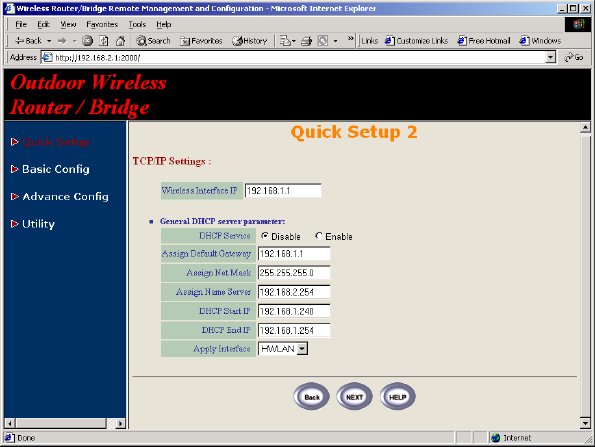Select the Disable DHCP Service radio button

click(265, 236)
